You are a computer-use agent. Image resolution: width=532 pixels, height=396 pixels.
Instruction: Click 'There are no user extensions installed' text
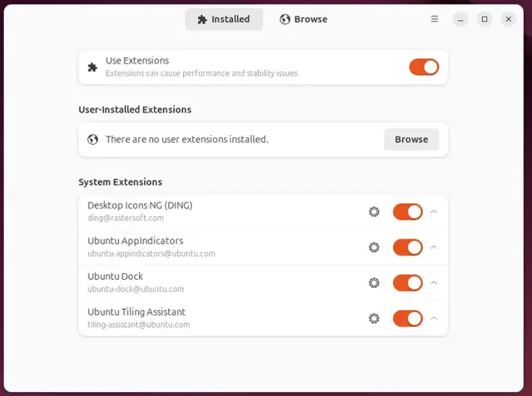coord(187,139)
